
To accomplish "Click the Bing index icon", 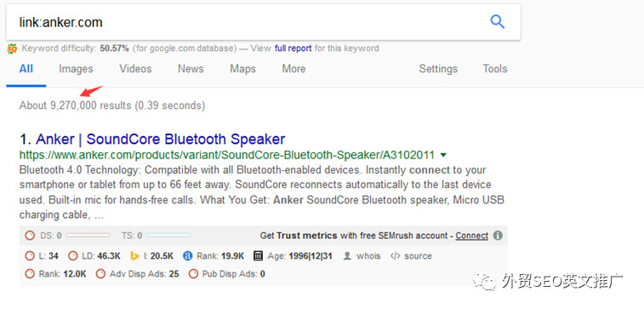I will click(x=134, y=256).
